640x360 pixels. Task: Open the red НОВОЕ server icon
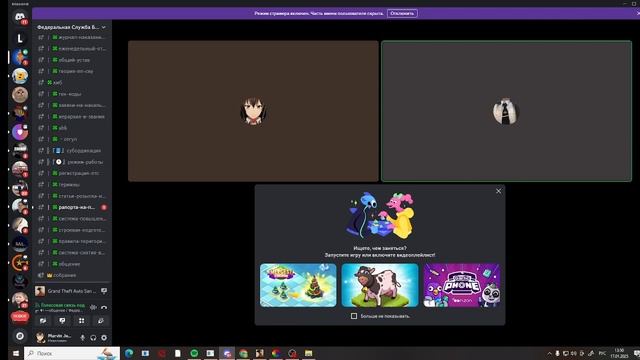pyautogui.click(x=20, y=317)
